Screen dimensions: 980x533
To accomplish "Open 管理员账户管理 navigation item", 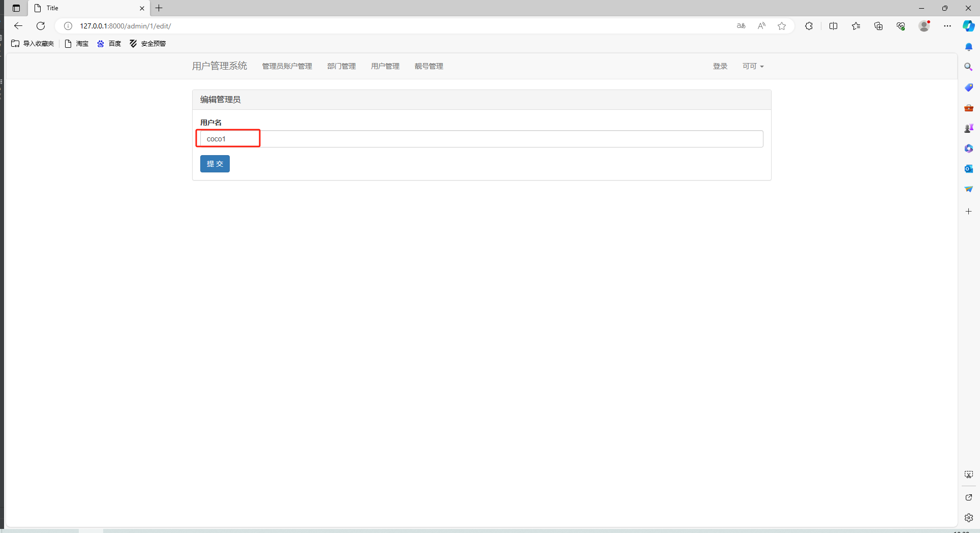I will [x=287, y=66].
